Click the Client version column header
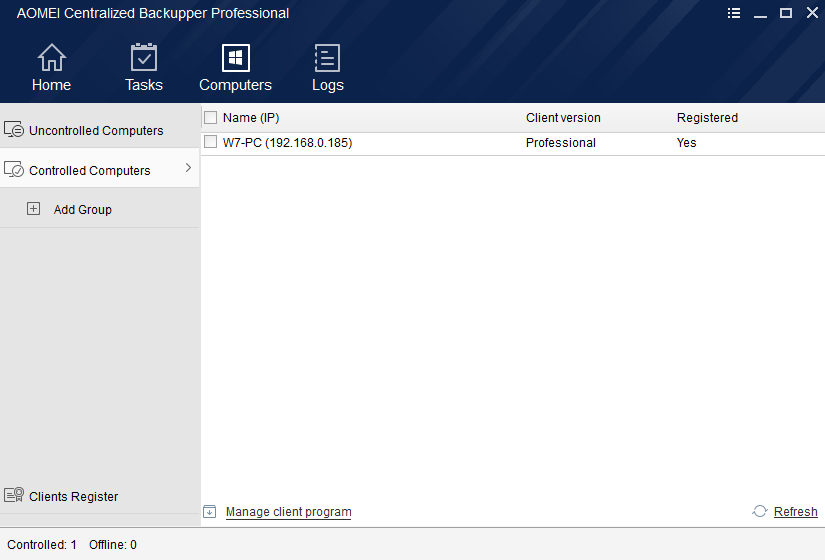The width and height of the screenshot is (825, 560). coord(563,117)
